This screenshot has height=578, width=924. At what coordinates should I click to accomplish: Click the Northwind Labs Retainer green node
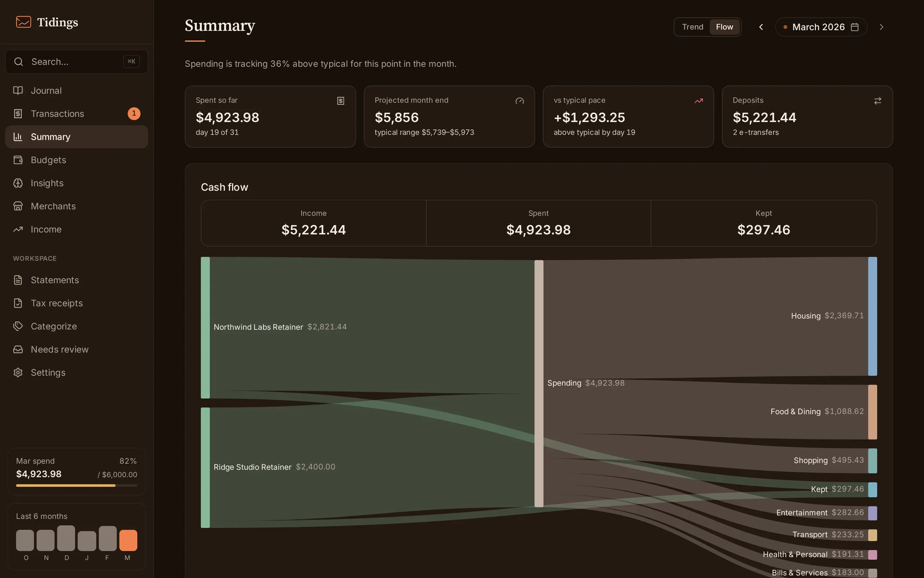pos(205,328)
